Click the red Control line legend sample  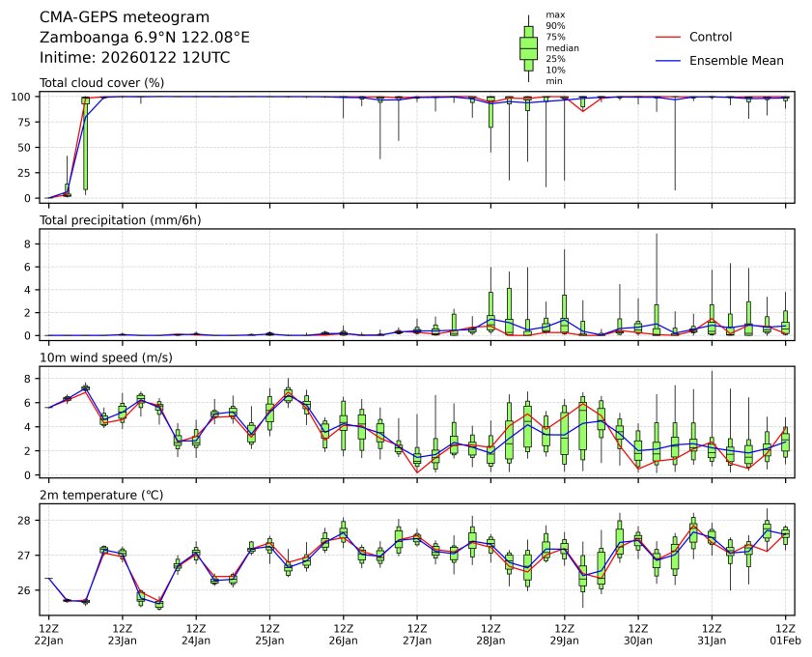669,37
